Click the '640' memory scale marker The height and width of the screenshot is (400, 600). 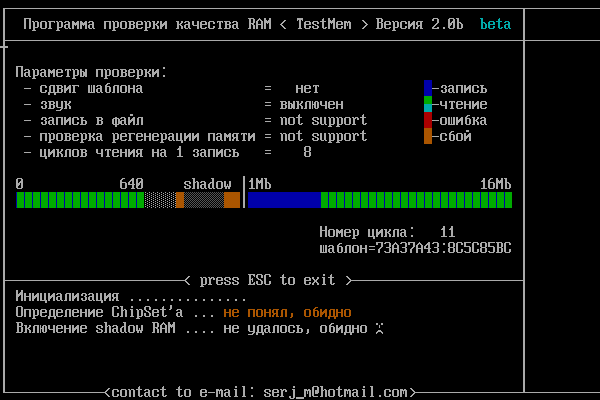click(131, 184)
